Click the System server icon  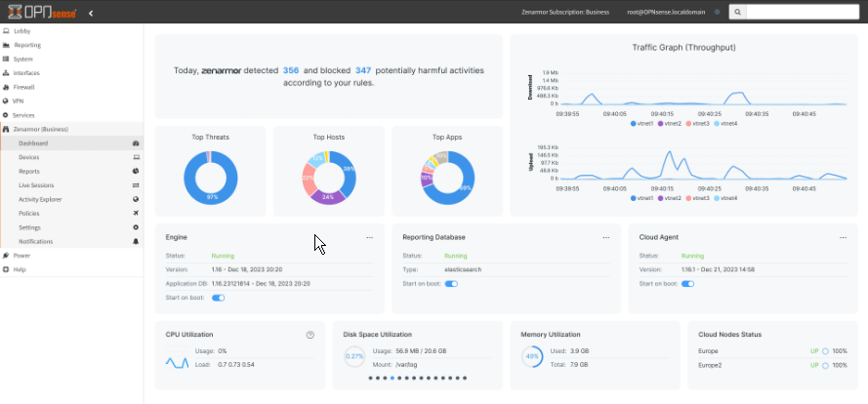[6, 59]
